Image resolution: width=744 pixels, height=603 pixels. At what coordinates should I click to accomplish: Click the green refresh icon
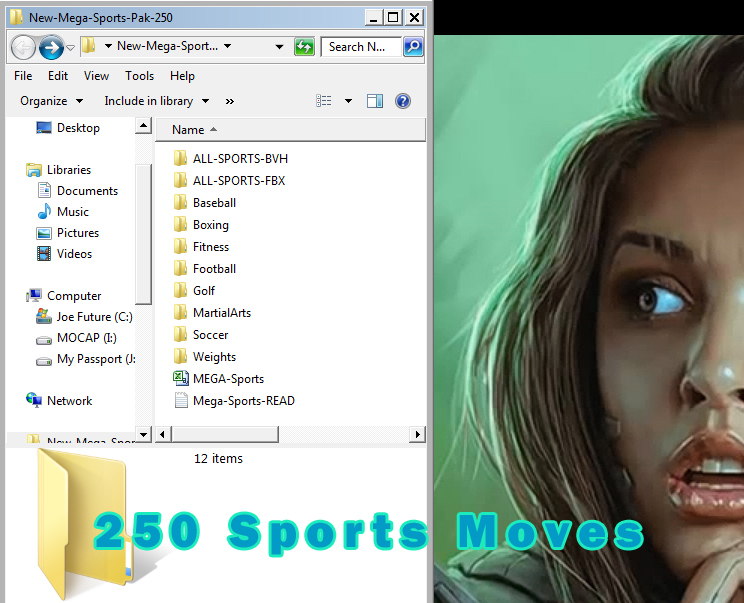coord(304,47)
